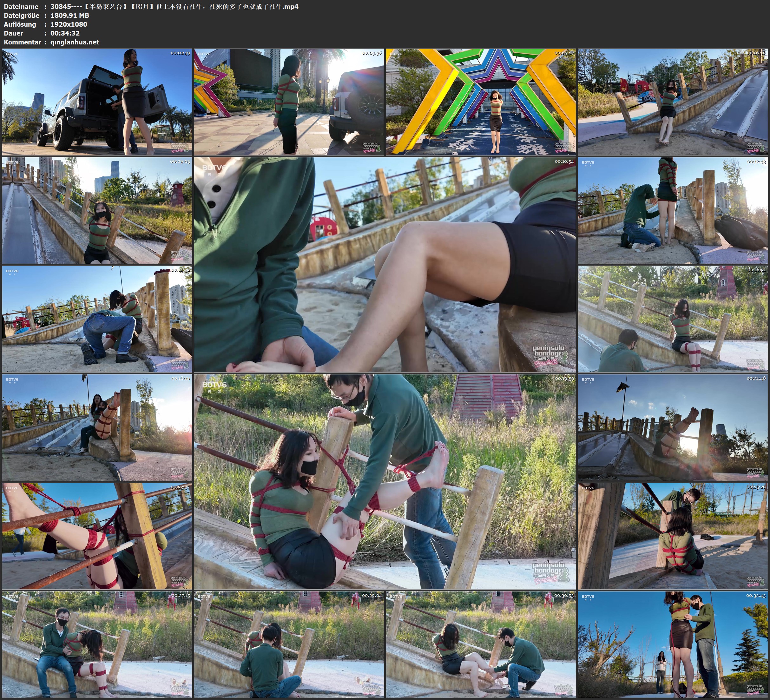
Task: Open the thumbnail labeled 00:29:04
Action: pos(289,644)
